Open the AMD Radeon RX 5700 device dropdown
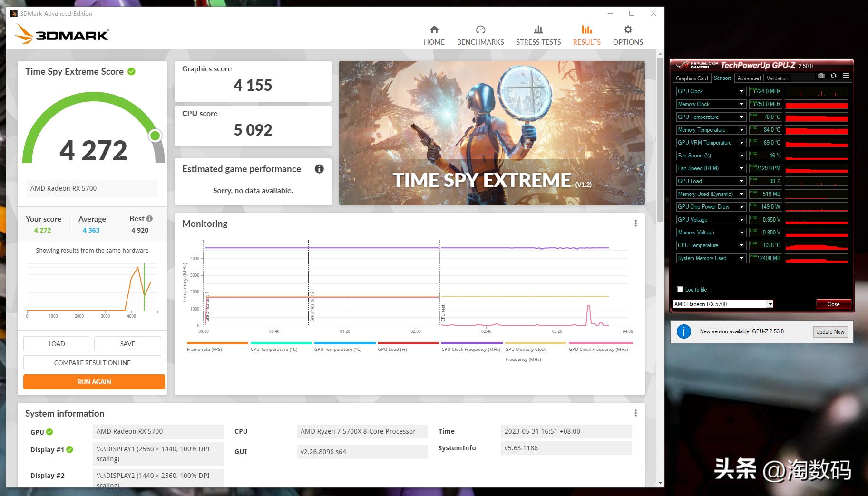This screenshot has width=868, height=496. [x=770, y=304]
